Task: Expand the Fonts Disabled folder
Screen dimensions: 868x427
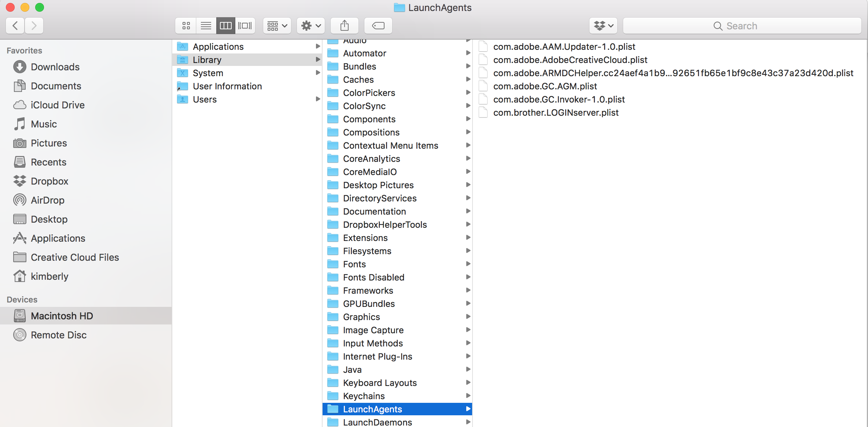Action: (374, 277)
